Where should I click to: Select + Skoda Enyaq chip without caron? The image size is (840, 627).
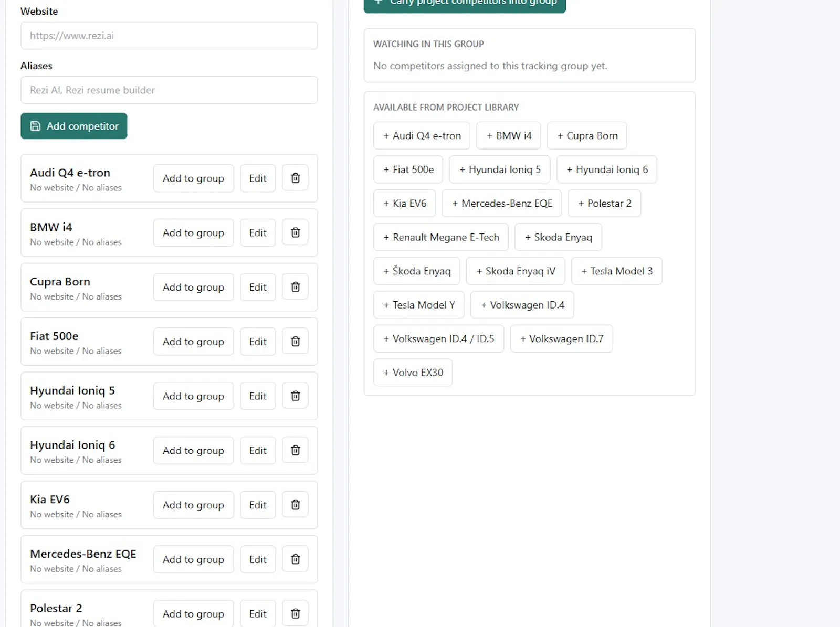pyautogui.click(x=558, y=237)
